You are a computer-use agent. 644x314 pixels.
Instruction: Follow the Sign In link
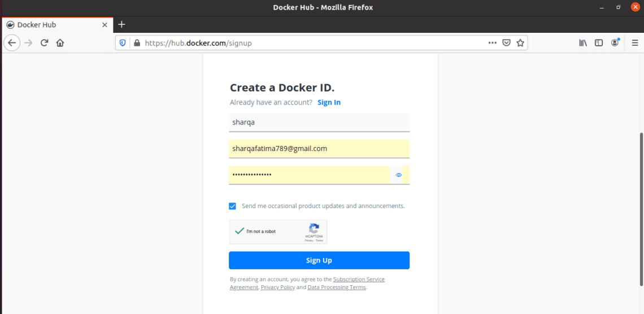pos(329,102)
